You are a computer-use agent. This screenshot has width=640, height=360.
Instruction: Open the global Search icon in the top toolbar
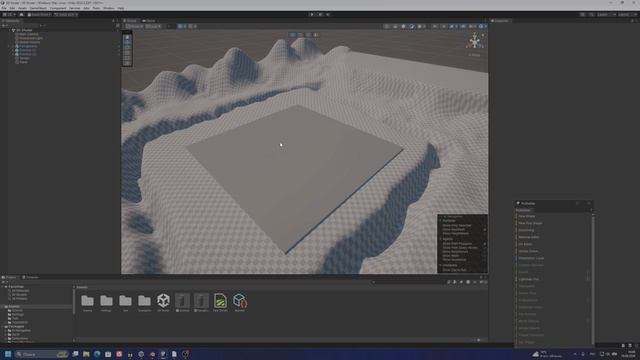click(591, 14)
